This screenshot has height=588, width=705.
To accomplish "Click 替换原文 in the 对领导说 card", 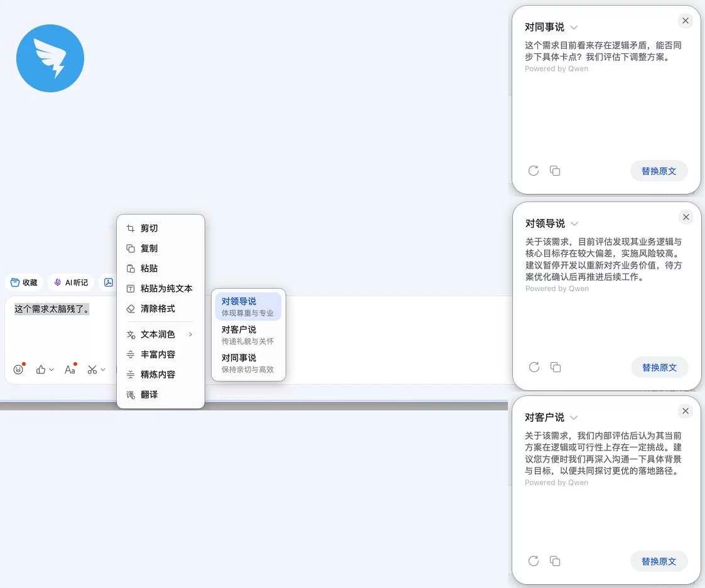I will click(660, 367).
